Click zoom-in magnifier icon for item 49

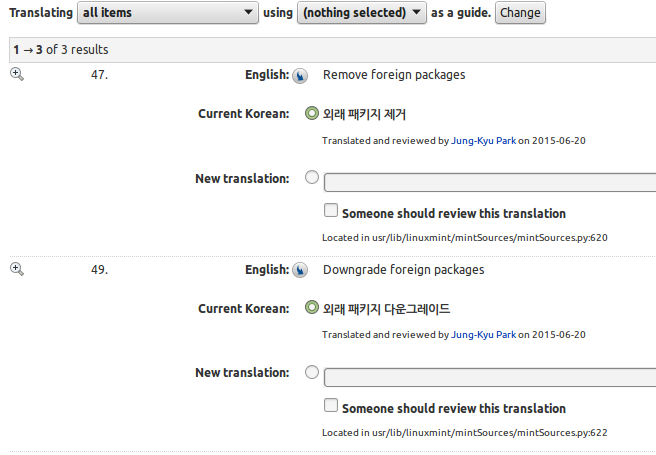17,269
